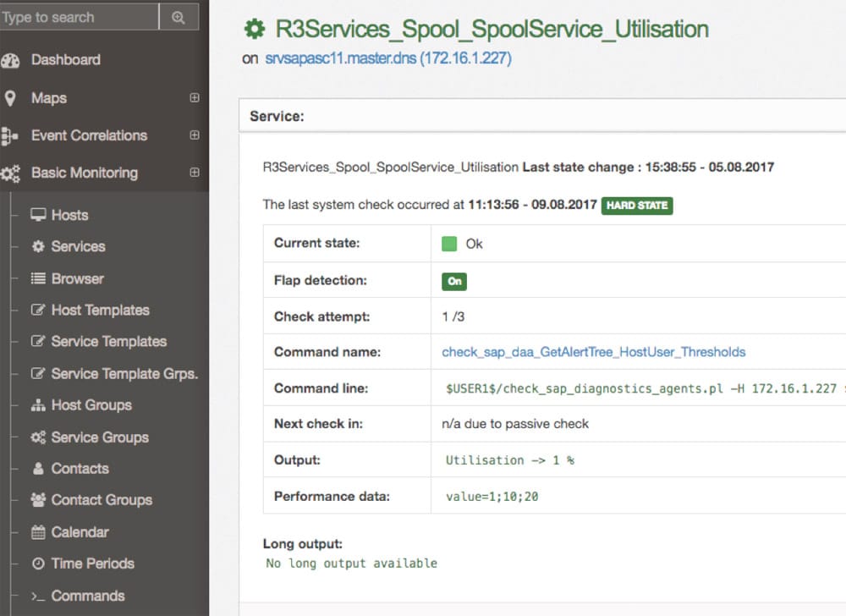
Task: Click the Host Groups sitemap icon
Action: click(x=38, y=405)
